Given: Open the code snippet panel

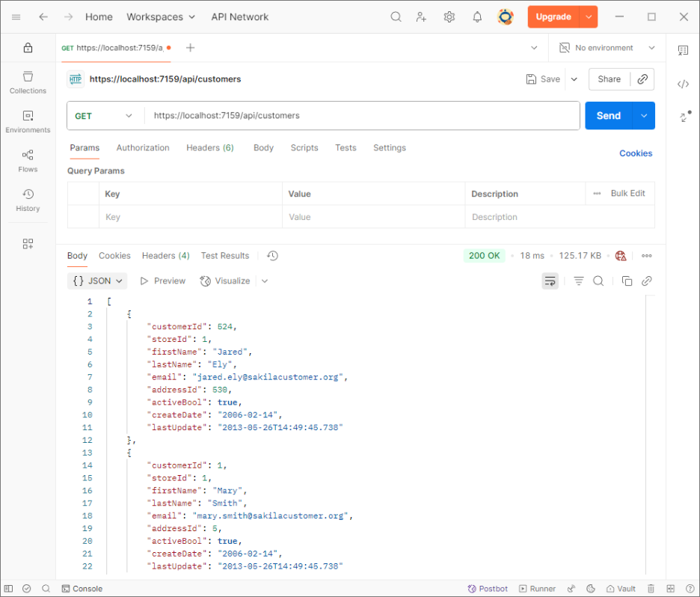Looking at the screenshot, I should click(683, 84).
